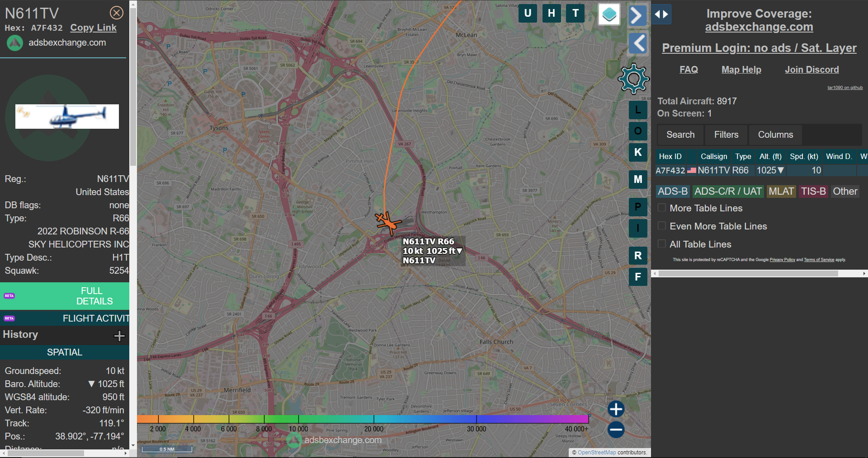Zoom in the map with plus button
The height and width of the screenshot is (458, 868).
click(x=616, y=409)
